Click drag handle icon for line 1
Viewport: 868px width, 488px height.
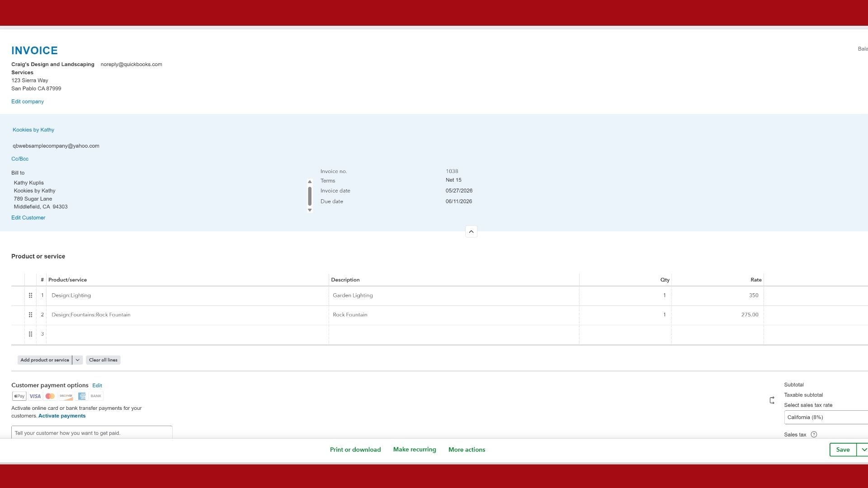(30, 296)
